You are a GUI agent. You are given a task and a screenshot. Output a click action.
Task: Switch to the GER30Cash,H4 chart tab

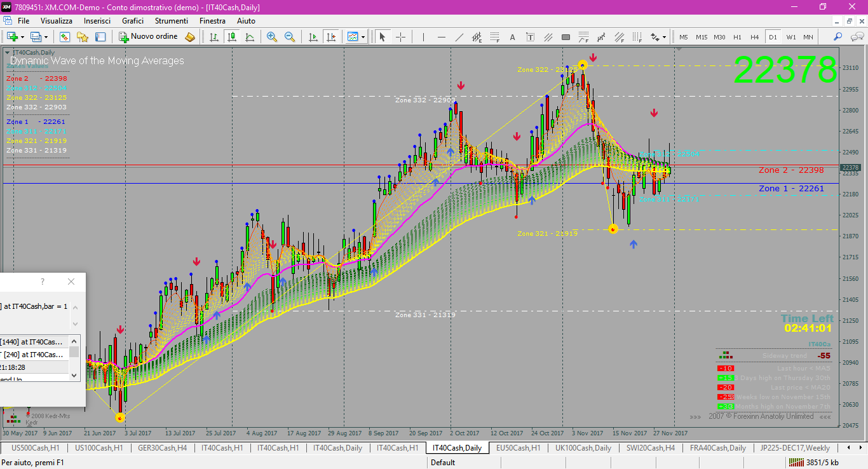point(163,447)
